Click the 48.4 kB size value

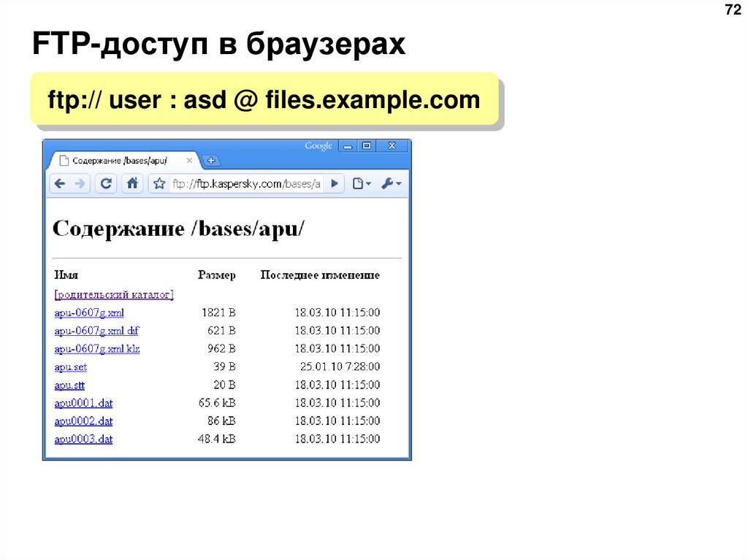[x=217, y=439]
